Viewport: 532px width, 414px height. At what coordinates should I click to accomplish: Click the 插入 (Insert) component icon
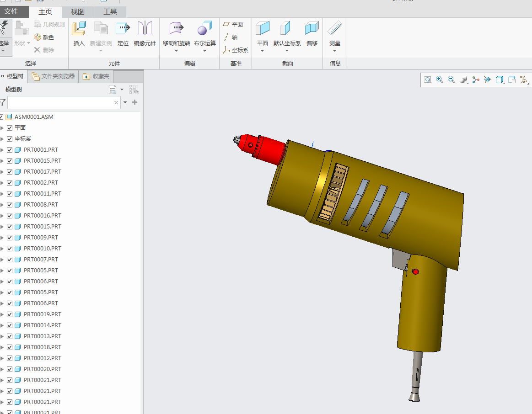[x=79, y=28]
